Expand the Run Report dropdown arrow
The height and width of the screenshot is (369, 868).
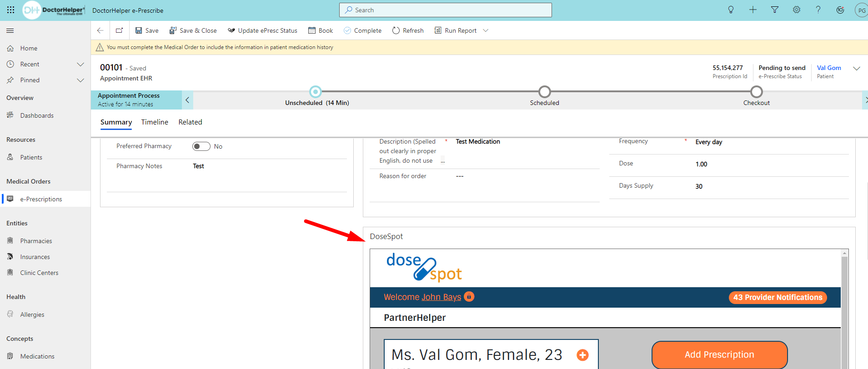[x=486, y=30]
